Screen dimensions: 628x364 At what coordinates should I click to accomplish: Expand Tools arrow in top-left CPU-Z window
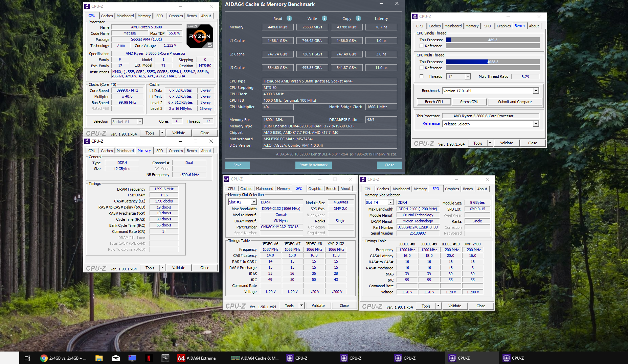[x=162, y=133]
